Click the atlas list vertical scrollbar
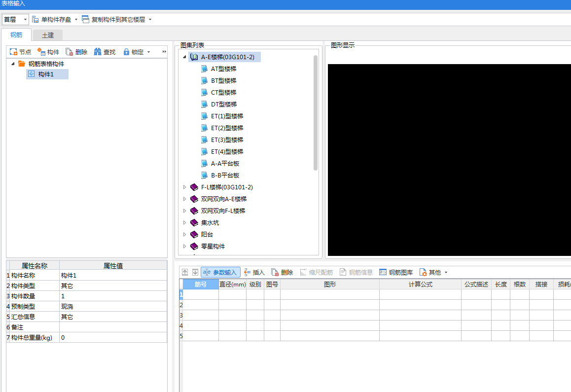 point(316,113)
